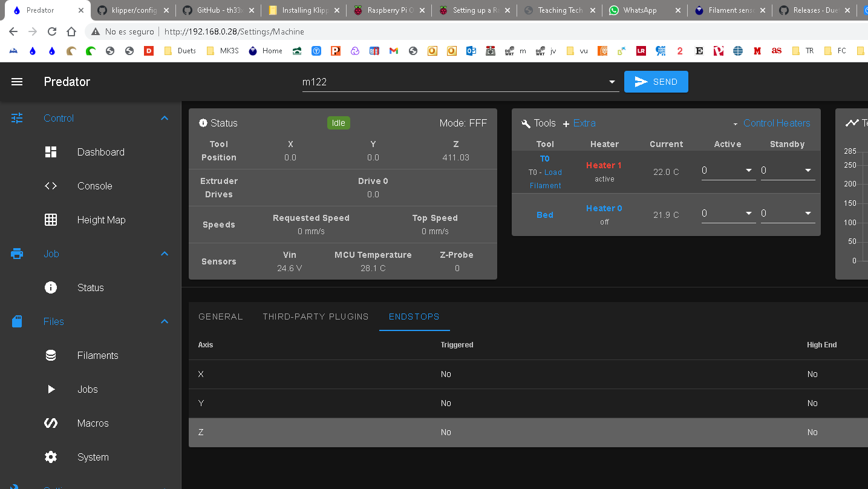Open Heater 1 Active temperature dropdown
868x489 pixels.
(748, 171)
